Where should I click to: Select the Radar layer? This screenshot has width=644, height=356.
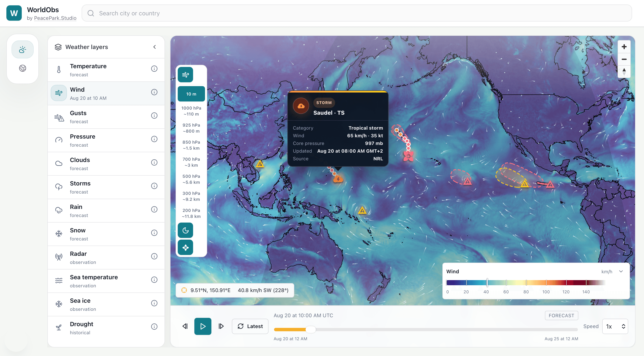(x=106, y=258)
